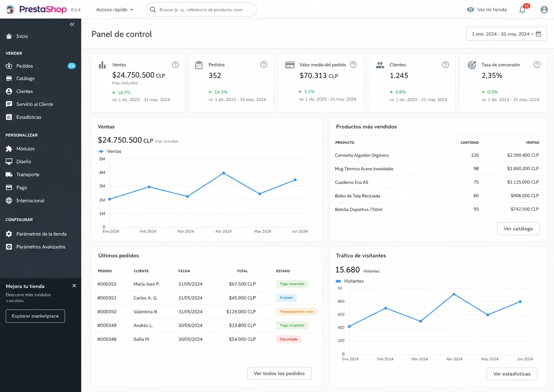The height and width of the screenshot is (392, 554).
Task: Open order #000351
Action: pyautogui.click(x=107, y=298)
